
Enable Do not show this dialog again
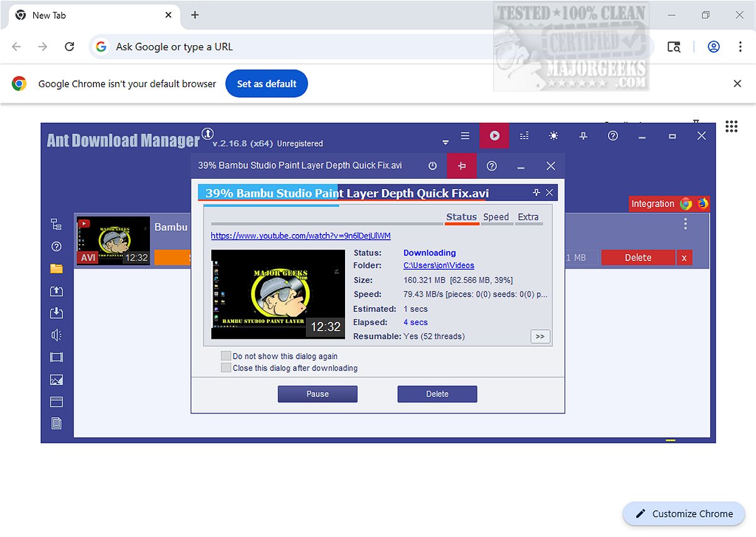click(226, 356)
